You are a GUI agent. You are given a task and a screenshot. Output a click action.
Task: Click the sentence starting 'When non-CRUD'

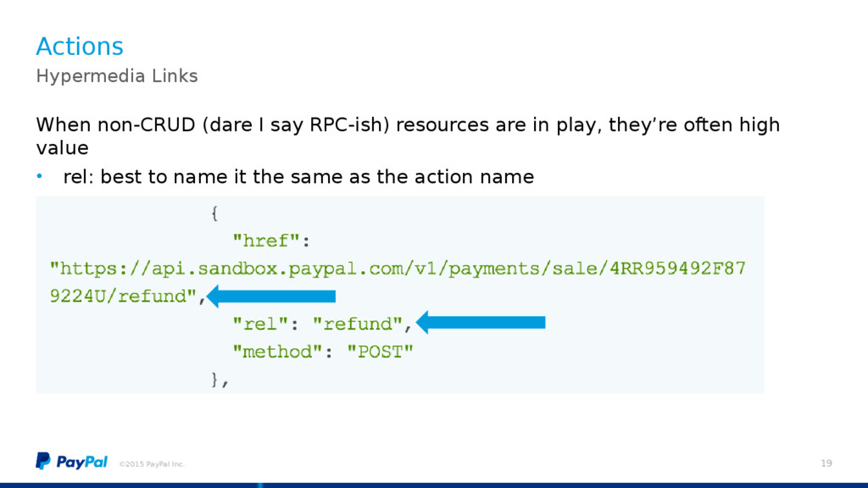coord(408,136)
